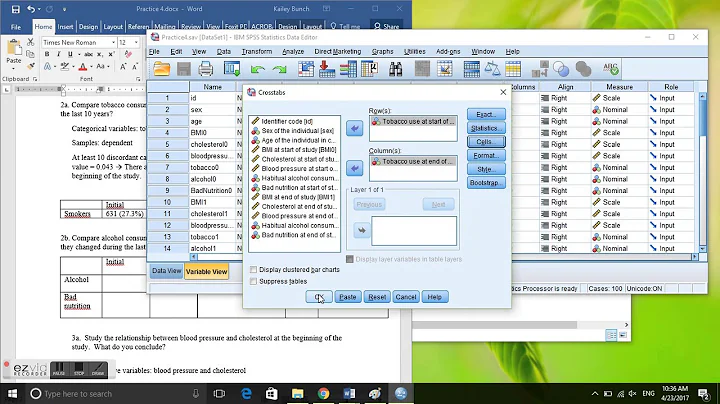Click the Statistics button in Crosstabs
720x404 pixels.
[x=486, y=128]
